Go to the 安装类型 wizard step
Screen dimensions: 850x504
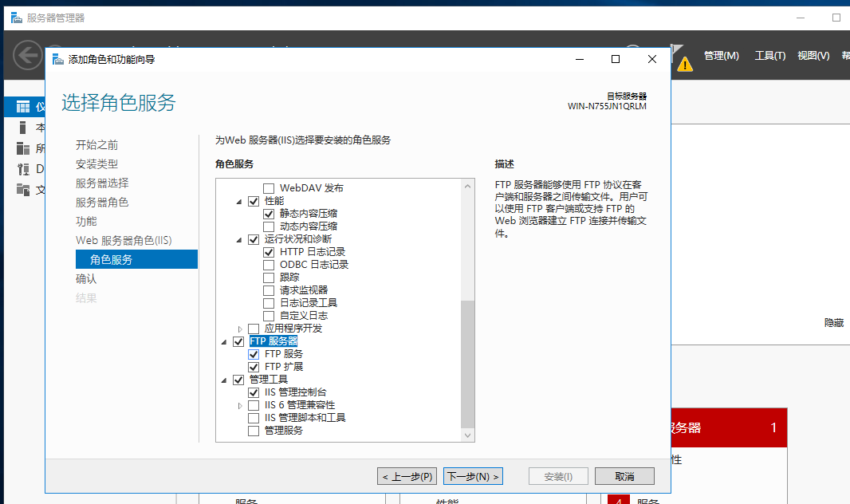coord(96,163)
